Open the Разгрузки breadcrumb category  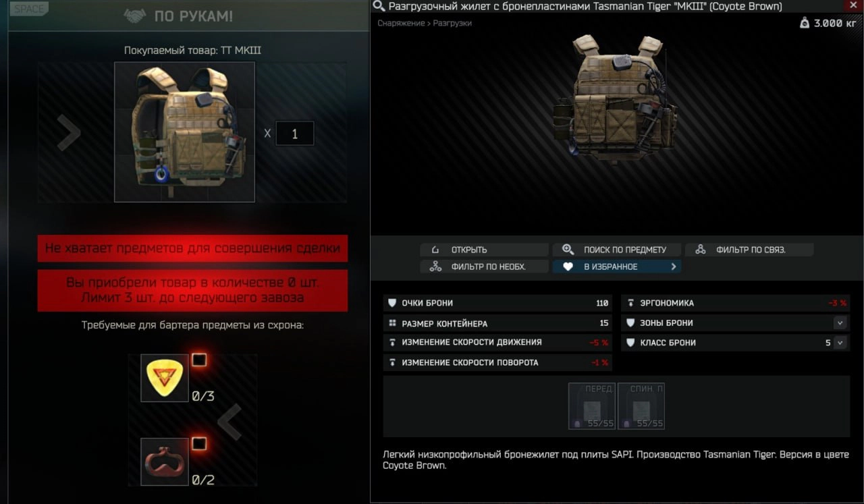click(x=452, y=23)
